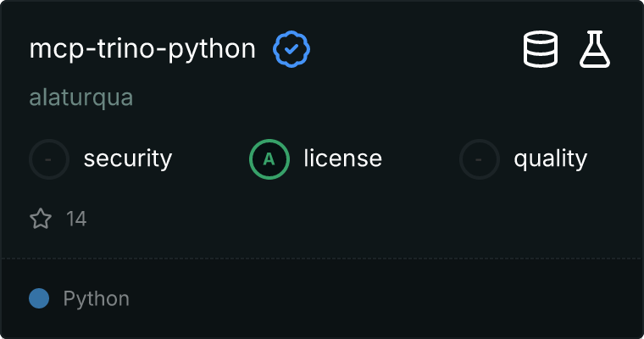The width and height of the screenshot is (644, 339).
Task: Click the star count 14
Action: click(x=76, y=220)
